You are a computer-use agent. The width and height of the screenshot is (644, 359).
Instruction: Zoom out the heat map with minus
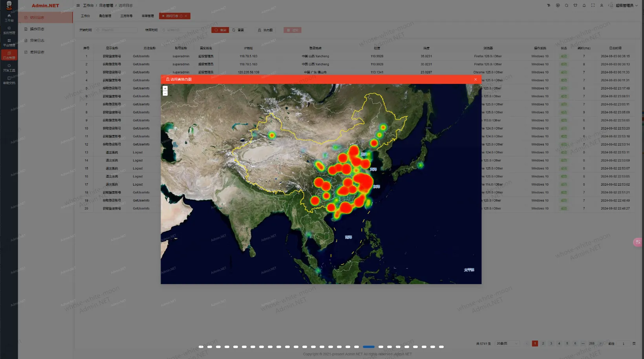pos(165,93)
